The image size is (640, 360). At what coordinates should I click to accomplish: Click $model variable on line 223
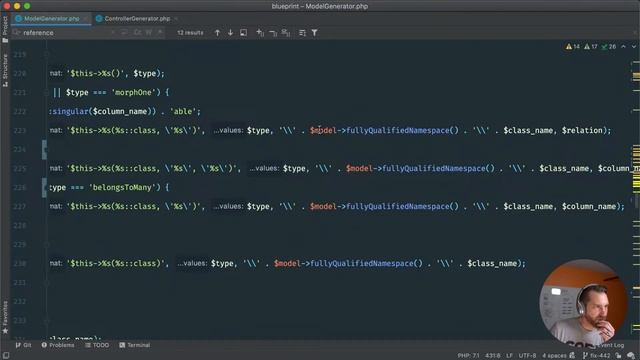[x=323, y=131]
